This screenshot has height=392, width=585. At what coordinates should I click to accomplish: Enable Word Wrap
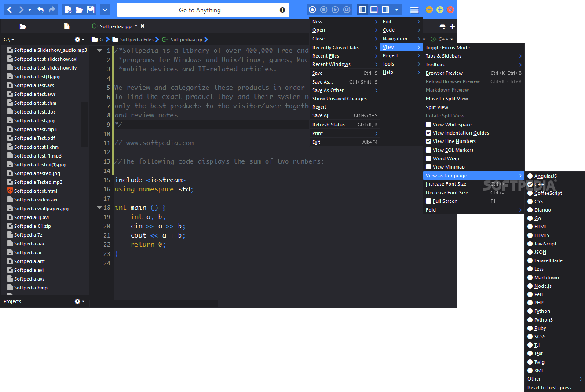[x=428, y=158]
